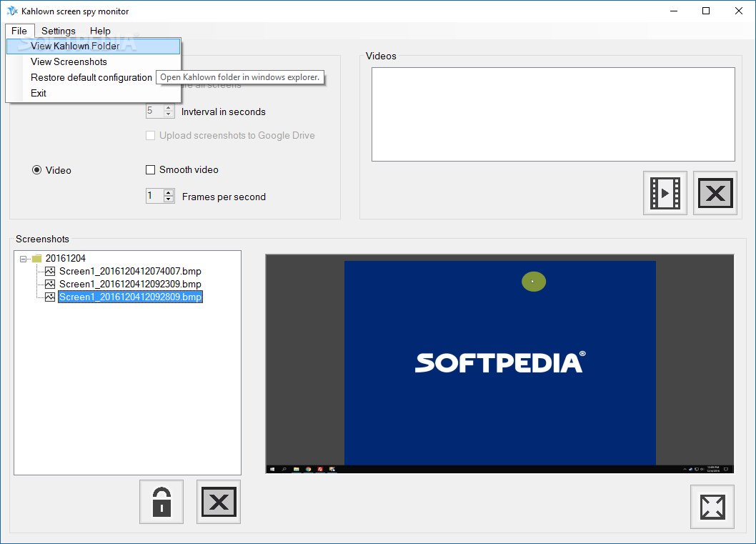The image size is (756, 544).
Task: Click inside the empty Videos list box
Action: [553, 114]
